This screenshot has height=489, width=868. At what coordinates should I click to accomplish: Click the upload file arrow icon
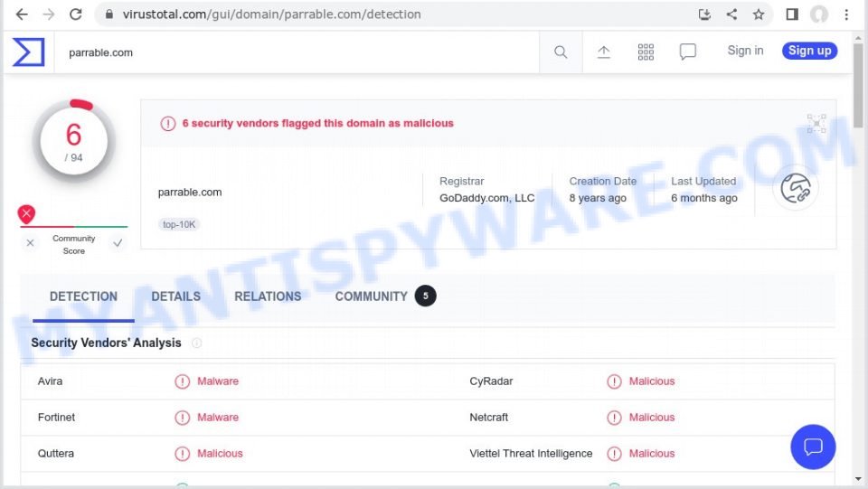click(603, 52)
